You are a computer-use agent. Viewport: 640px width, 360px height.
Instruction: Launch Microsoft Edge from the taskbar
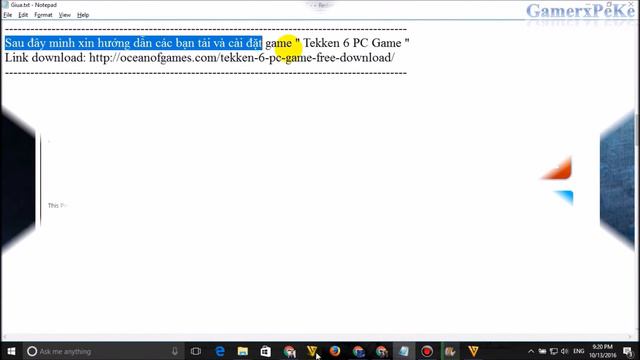pyautogui.click(x=220, y=351)
